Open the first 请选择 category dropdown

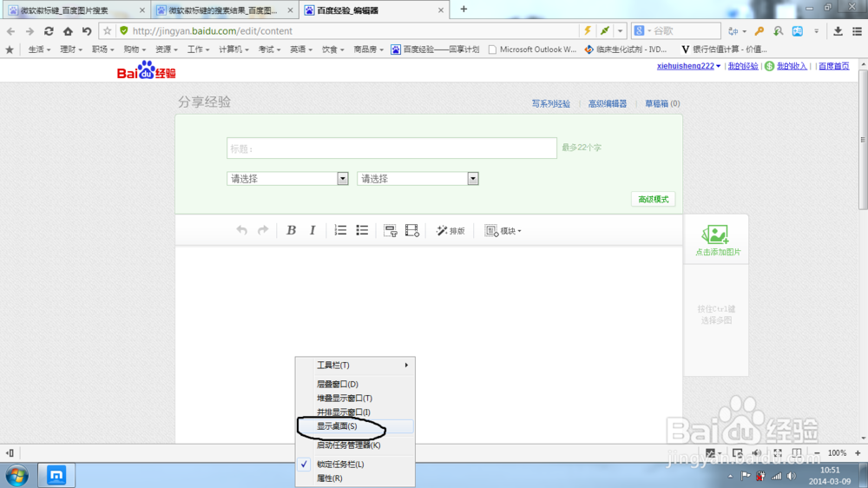pyautogui.click(x=287, y=179)
